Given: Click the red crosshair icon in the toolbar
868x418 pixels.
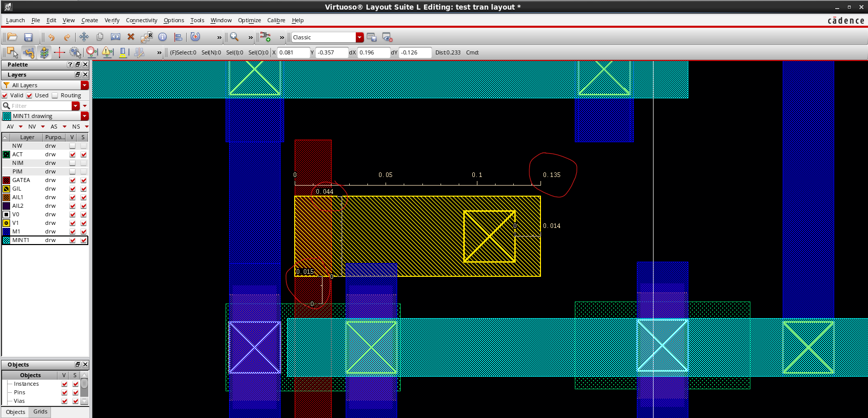Looking at the screenshot, I should coord(60,52).
